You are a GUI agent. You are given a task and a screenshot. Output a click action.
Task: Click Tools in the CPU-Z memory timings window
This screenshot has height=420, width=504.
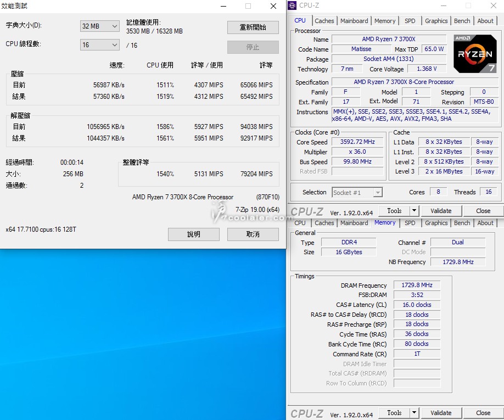(x=394, y=413)
